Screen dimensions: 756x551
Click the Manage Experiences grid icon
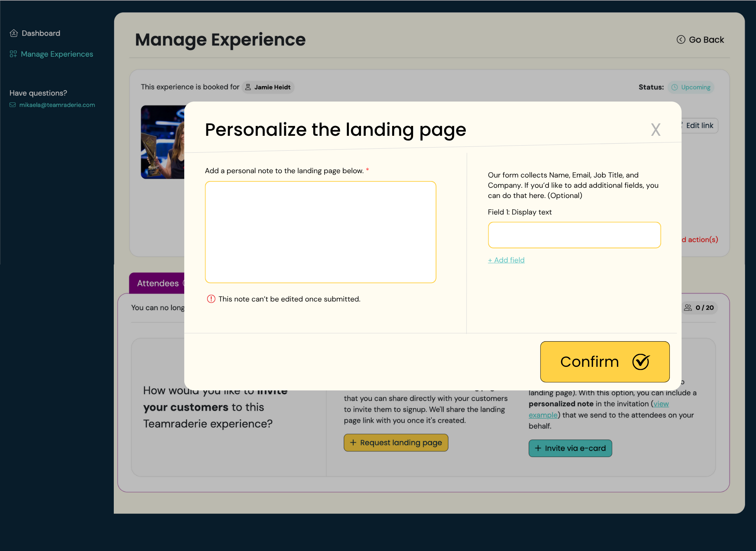click(x=13, y=54)
